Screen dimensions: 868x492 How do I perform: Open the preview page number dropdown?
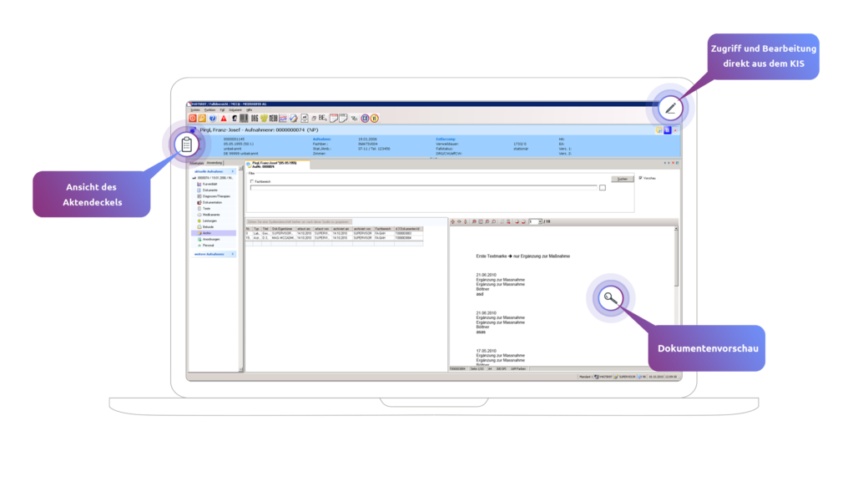coord(540,221)
